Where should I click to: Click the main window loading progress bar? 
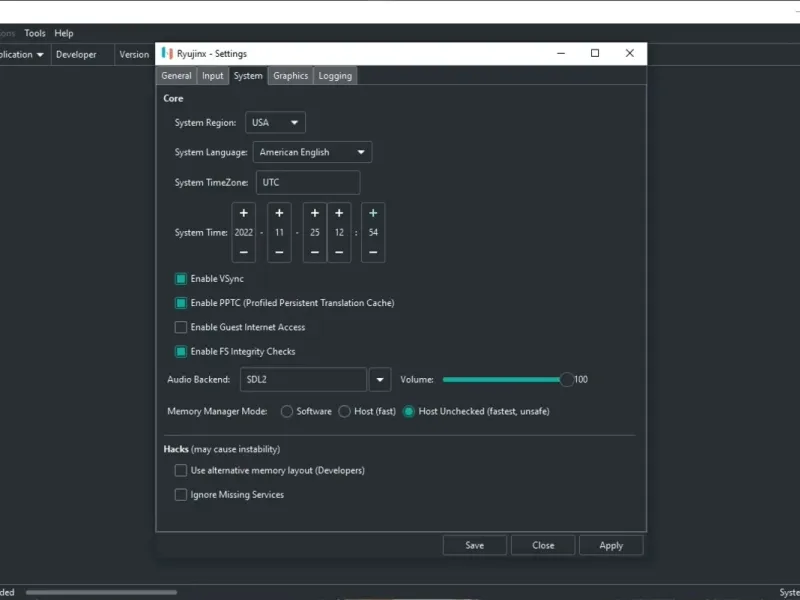[x=102, y=592]
